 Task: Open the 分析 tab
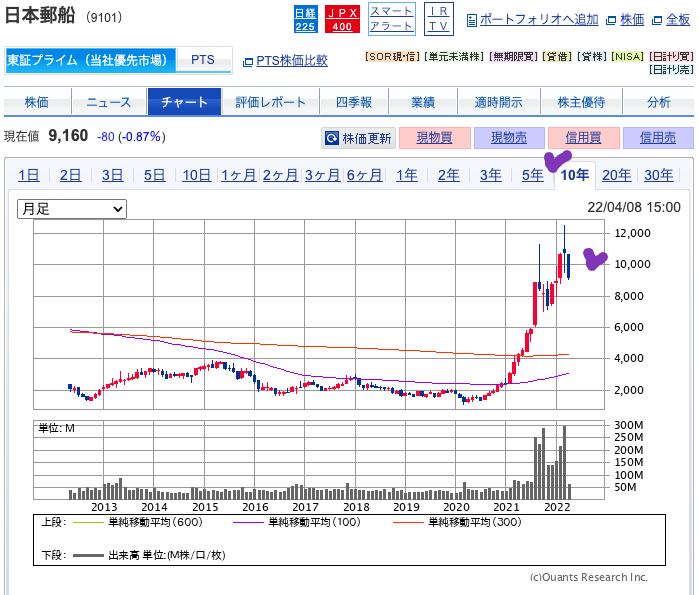click(x=658, y=102)
